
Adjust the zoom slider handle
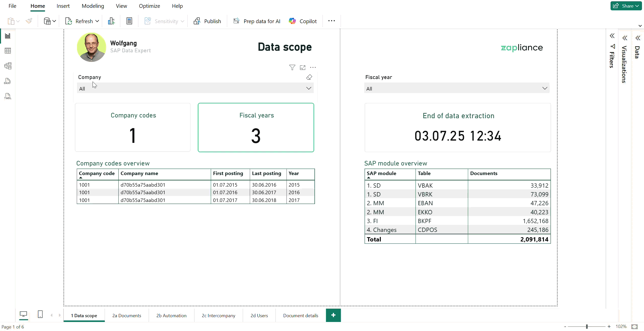coord(587,326)
